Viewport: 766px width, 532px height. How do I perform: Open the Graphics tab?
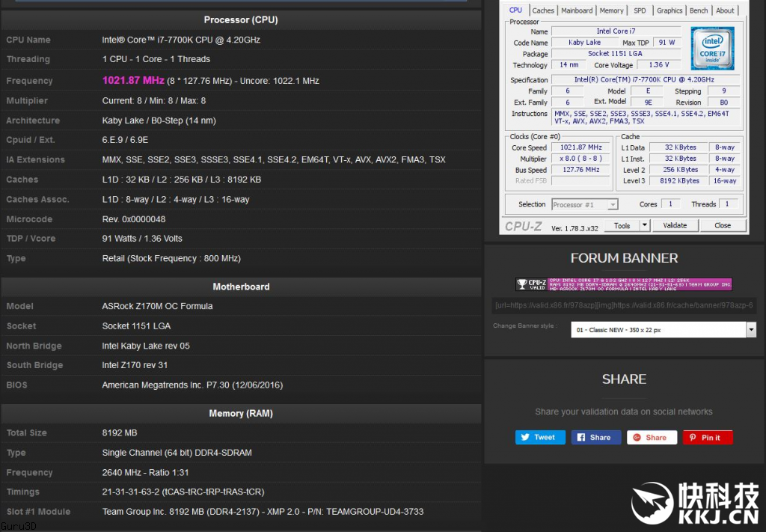coord(669,10)
